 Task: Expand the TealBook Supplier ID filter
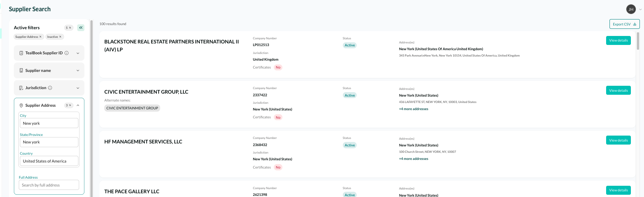pos(78,53)
